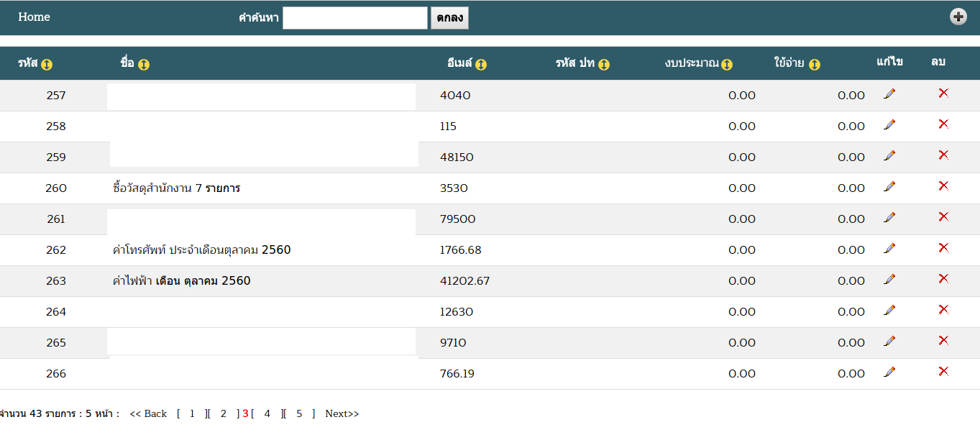Sort by ชื่อ column sort icon
980x435 pixels.
pyautogui.click(x=143, y=65)
